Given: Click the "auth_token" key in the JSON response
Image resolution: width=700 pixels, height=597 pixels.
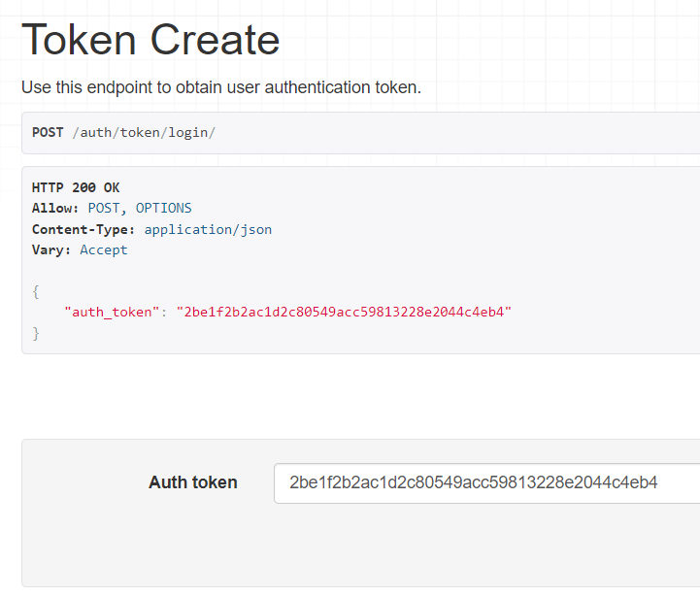Looking at the screenshot, I should click(109, 313).
